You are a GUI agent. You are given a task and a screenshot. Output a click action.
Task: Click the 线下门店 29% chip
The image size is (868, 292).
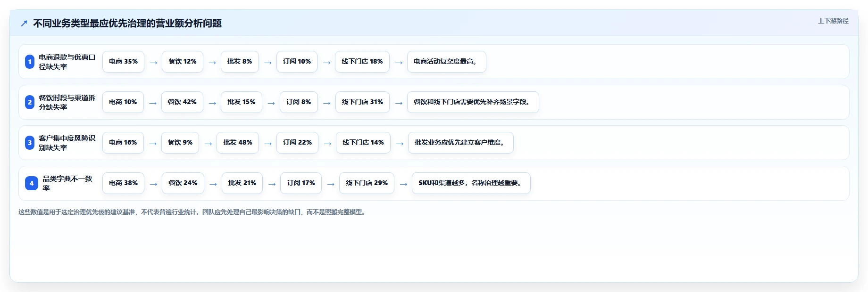coord(367,183)
